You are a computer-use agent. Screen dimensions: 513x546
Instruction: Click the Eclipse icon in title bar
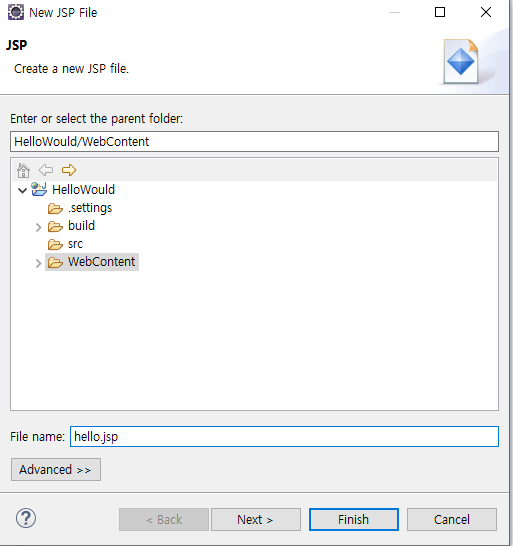(16, 12)
